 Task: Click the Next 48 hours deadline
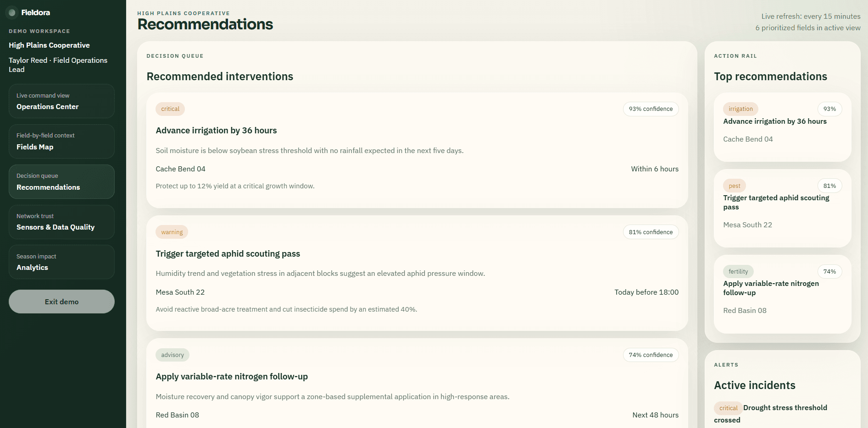pos(655,415)
